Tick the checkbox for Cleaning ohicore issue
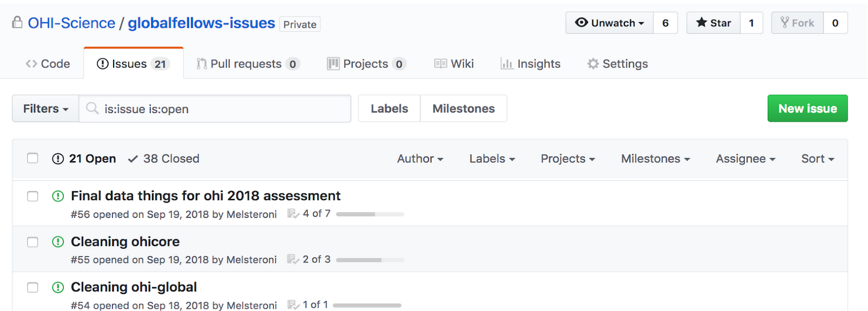 (x=33, y=242)
